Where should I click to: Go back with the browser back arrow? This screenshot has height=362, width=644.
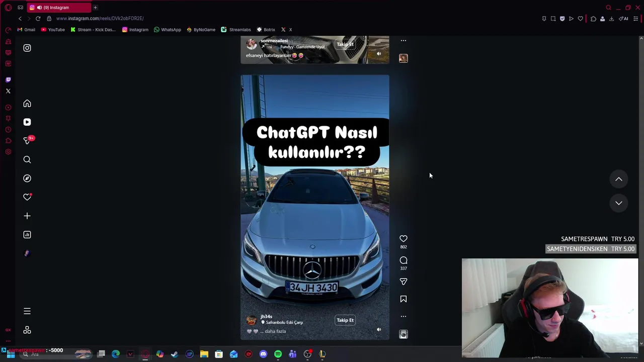click(20, 19)
